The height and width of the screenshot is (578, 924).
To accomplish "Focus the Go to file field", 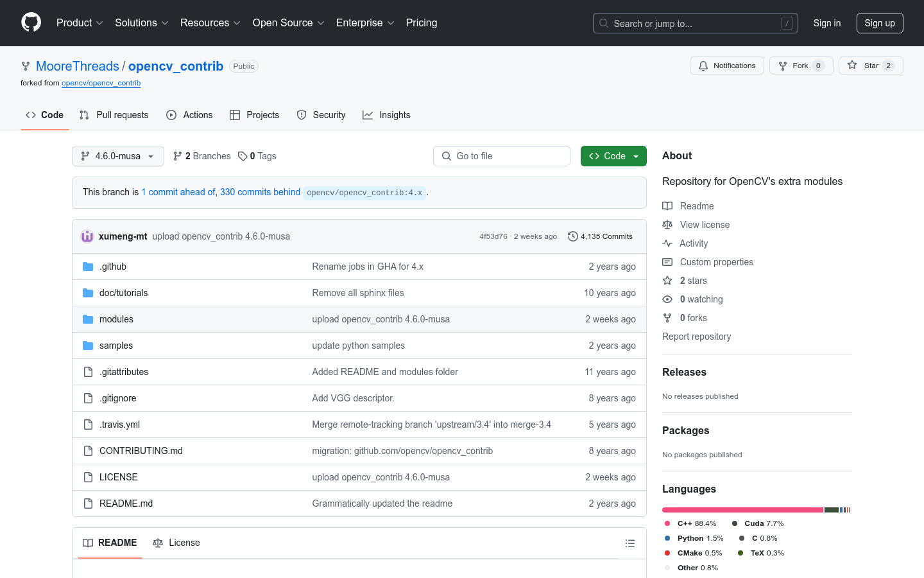I will pyautogui.click(x=502, y=156).
